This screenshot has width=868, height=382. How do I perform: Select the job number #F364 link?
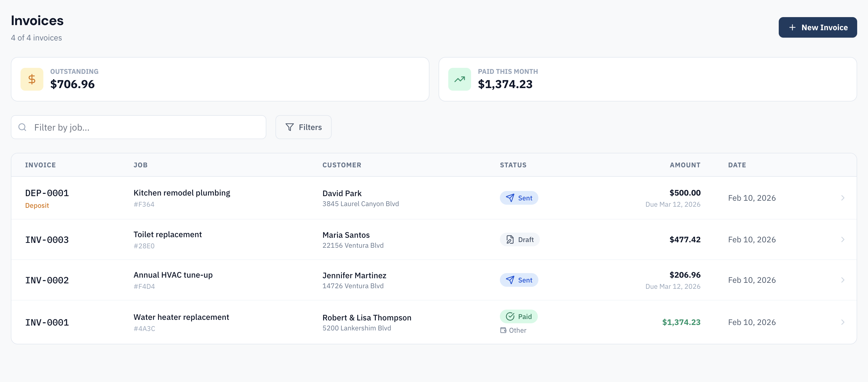click(144, 204)
